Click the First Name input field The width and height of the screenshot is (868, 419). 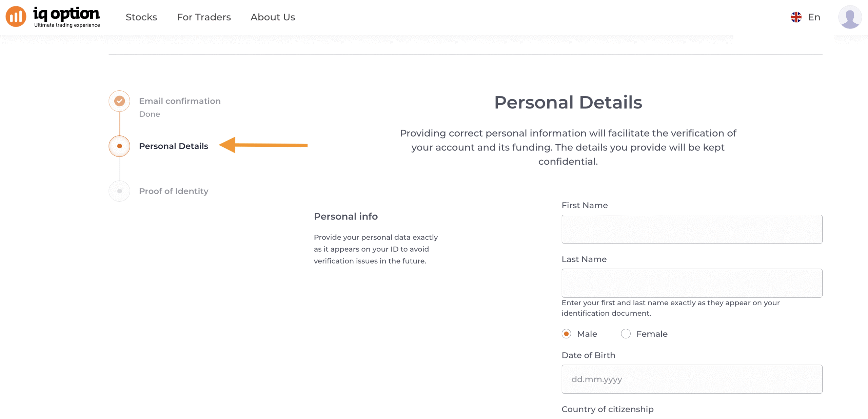tap(691, 229)
